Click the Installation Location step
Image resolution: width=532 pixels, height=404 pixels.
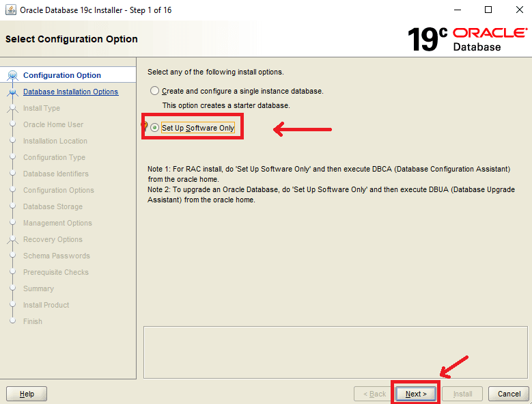click(55, 141)
